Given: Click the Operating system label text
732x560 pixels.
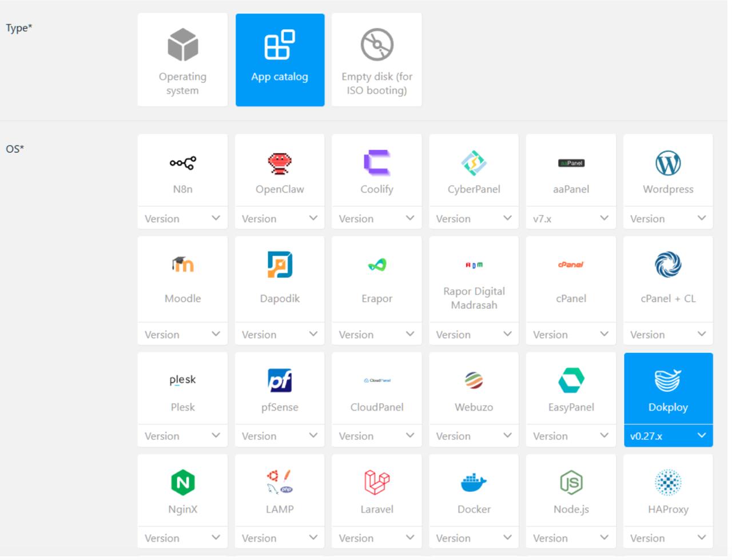Looking at the screenshot, I should coord(182,84).
